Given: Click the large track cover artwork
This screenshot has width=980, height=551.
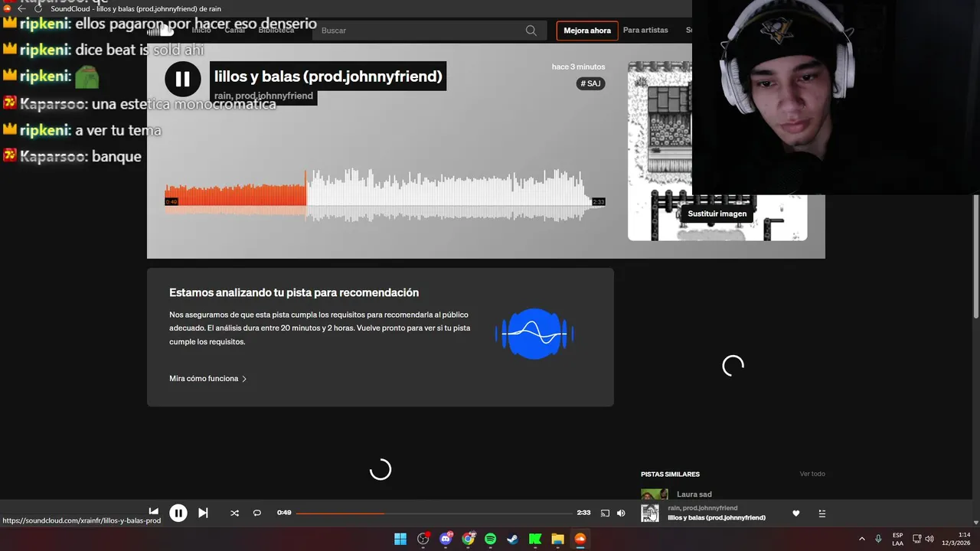Looking at the screenshot, I should [x=717, y=151].
